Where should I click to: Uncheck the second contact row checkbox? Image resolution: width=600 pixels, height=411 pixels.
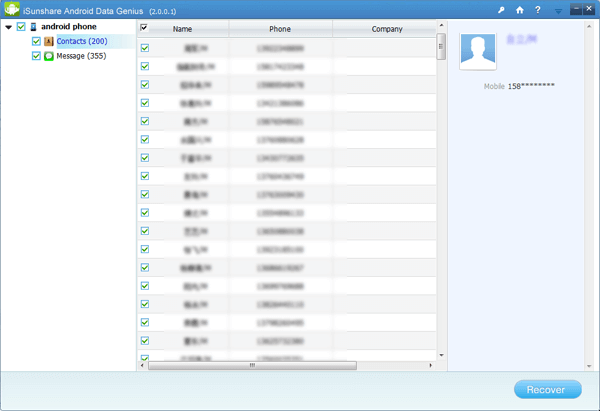145,66
